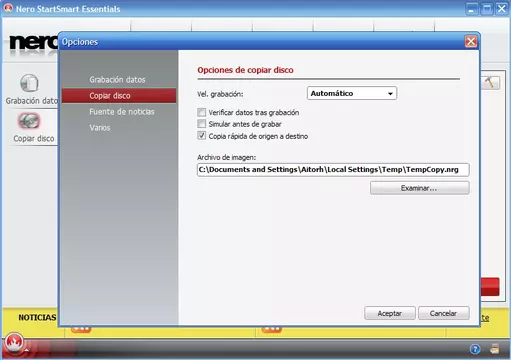Expand the Vel. grabación Automático dropdown

pyautogui.click(x=352, y=93)
